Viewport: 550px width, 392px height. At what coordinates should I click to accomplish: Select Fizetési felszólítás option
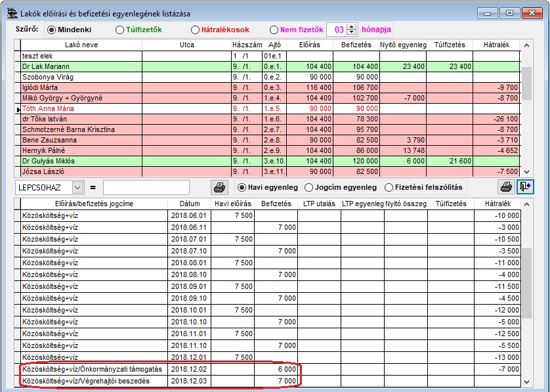pos(389,187)
